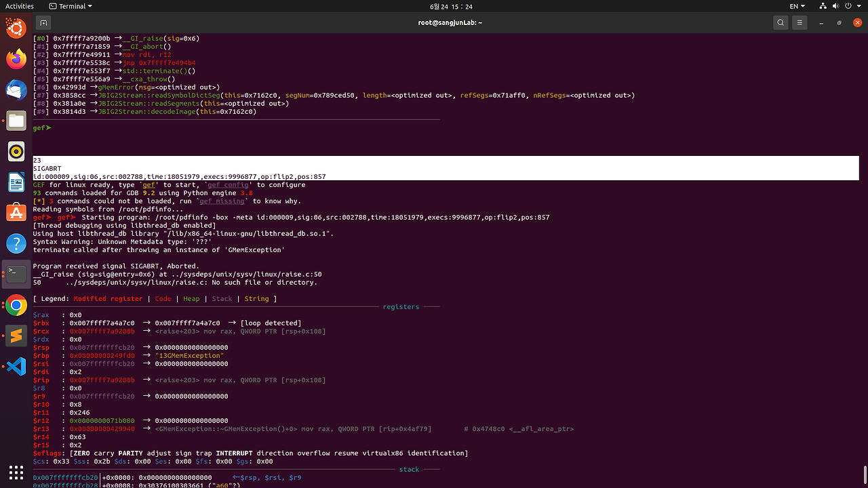Click frame #9 JBIG2Stream::decodeImage
Viewport: 868px width, 488px height.
click(x=144, y=112)
